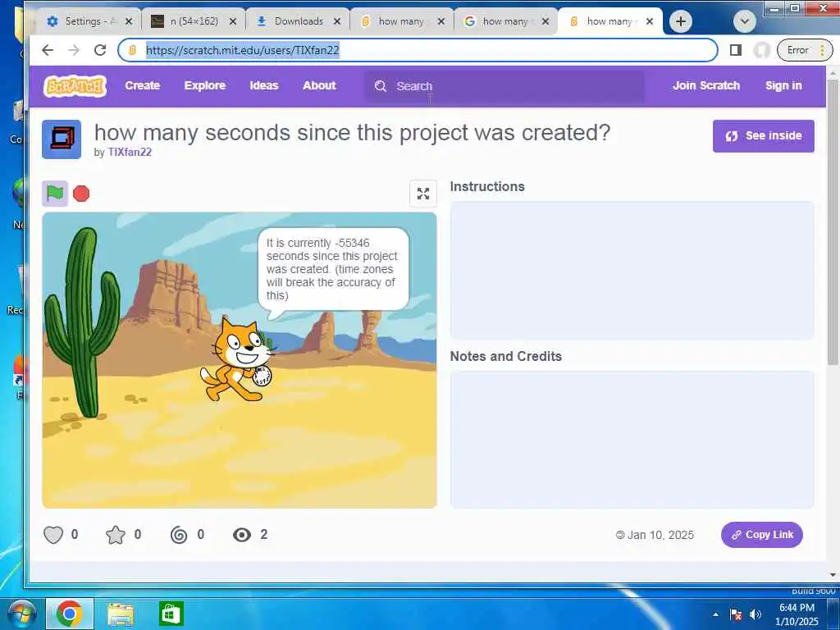
Task: Open About in Scratch navigation
Action: (x=319, y=85)
